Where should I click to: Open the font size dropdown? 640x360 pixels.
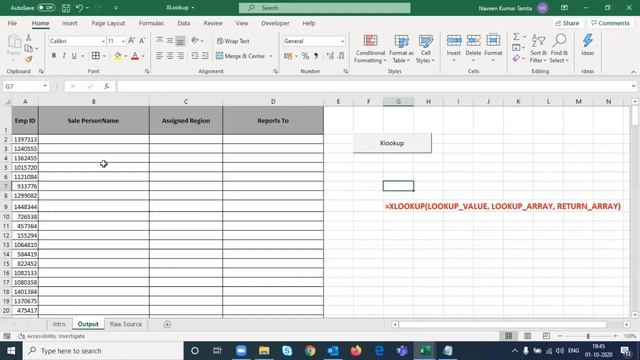pyautogui.click(x=123, y=41)
